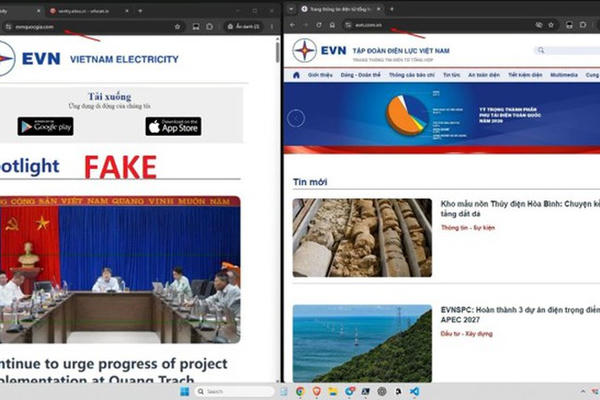Viewport: 600px width, 400px height.
Task: Switch to the second tab in left browser
Action: coord(90,11)
